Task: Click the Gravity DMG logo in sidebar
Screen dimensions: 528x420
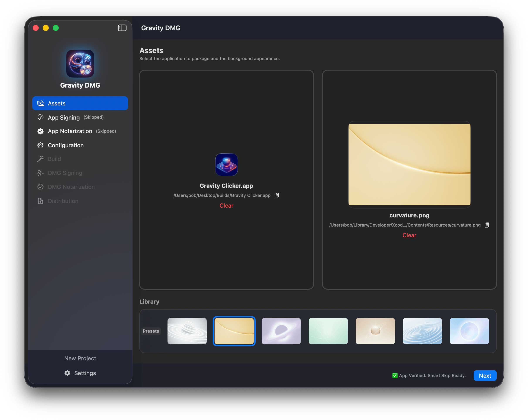Action: (x=80, y=64)
